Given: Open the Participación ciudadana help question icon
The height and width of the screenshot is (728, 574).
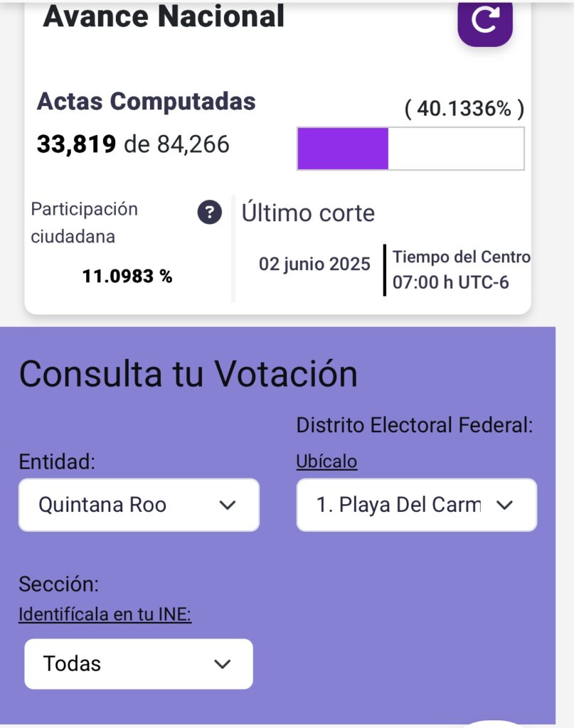Looking at the screenshot, I should [209, 213].
